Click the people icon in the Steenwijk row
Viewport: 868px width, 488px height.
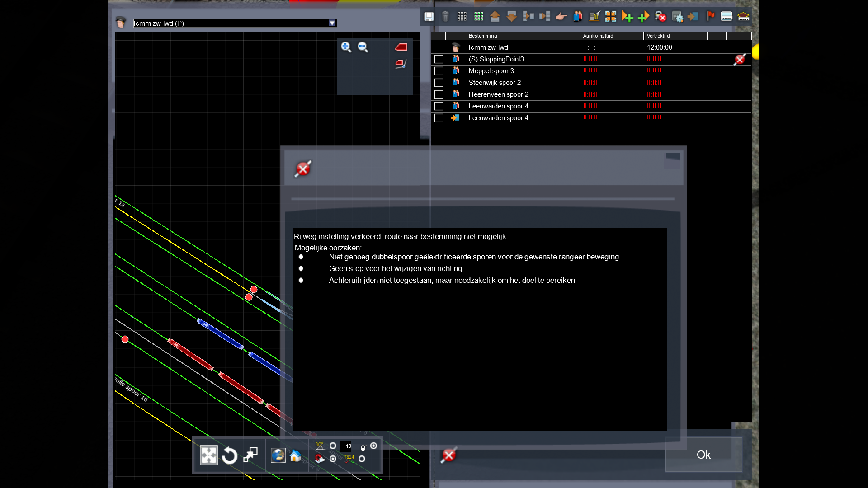tap(455, 82)
